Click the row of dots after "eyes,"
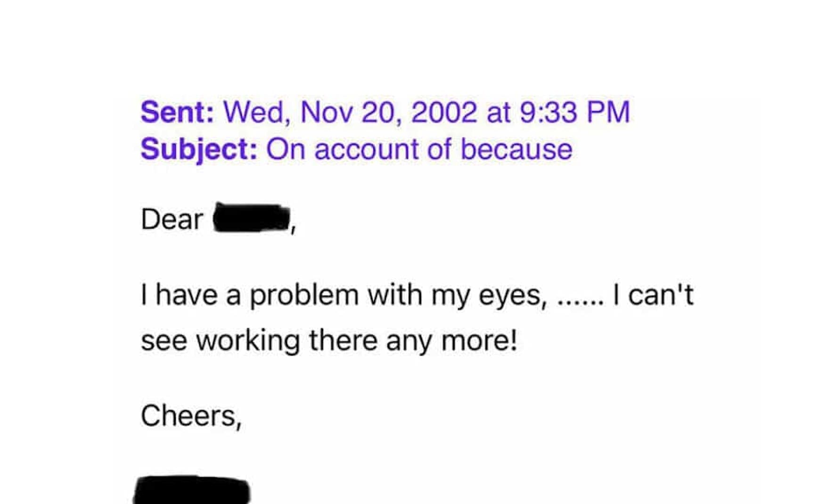This screenshot has height=504, width=835. click(x=580, y=301)
